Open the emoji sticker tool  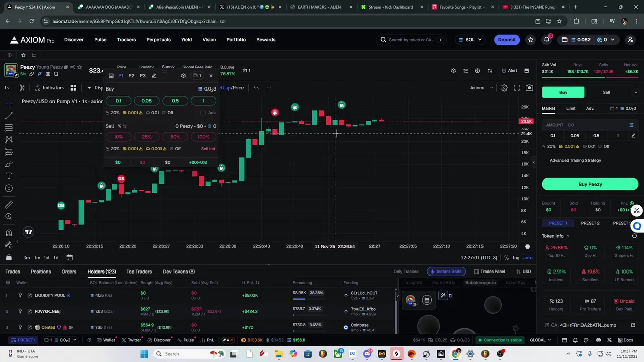(9, 188)
